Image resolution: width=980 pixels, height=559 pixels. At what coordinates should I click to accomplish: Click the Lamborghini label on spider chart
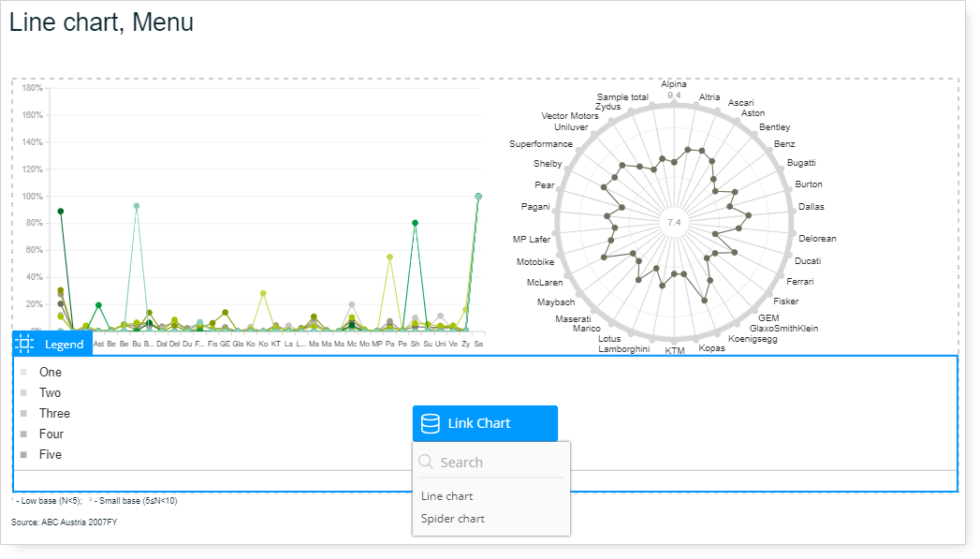pyautogui.click(x=623, y=349)
